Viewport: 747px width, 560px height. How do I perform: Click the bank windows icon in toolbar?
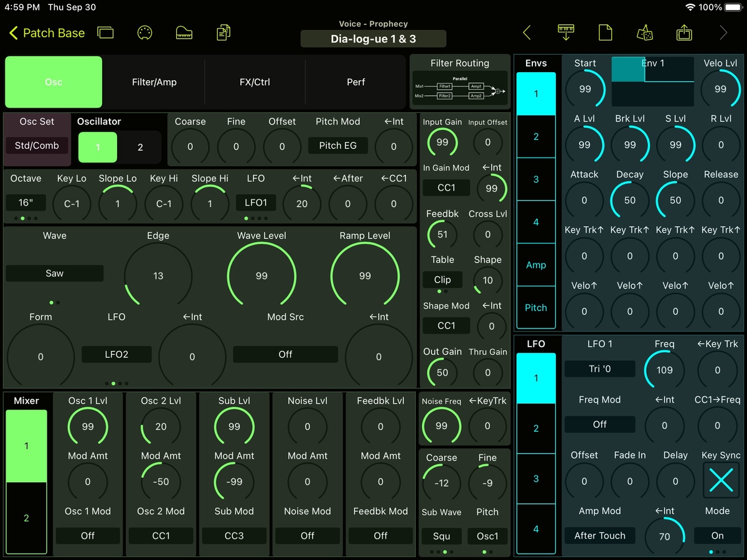105,31
